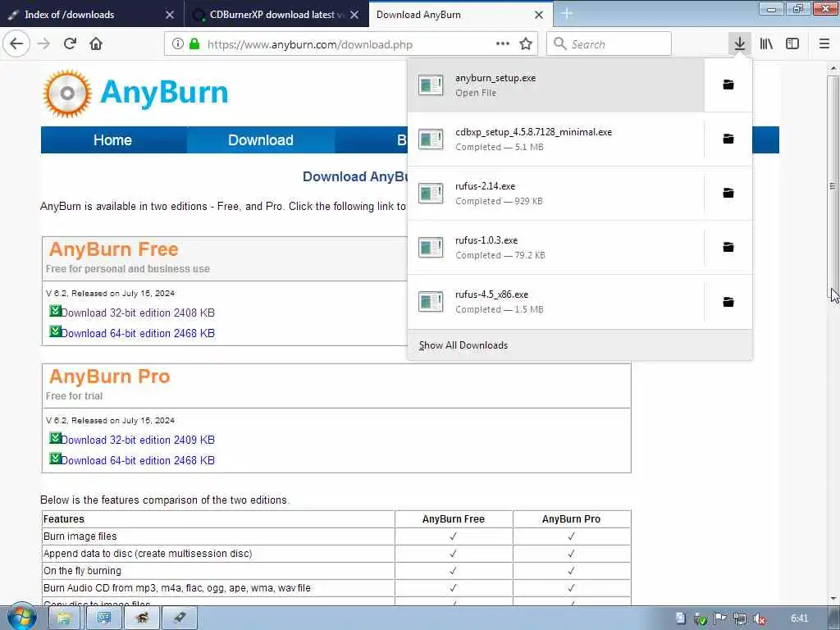Reload the current page

pyautogui.click(x=71, y=44)
